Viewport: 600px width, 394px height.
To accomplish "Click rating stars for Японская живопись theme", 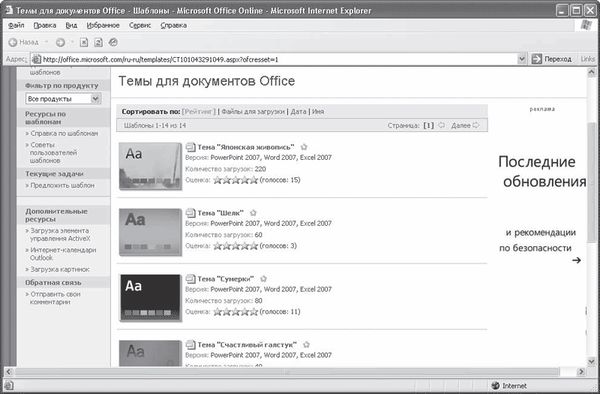I will (x=235, y=180).
